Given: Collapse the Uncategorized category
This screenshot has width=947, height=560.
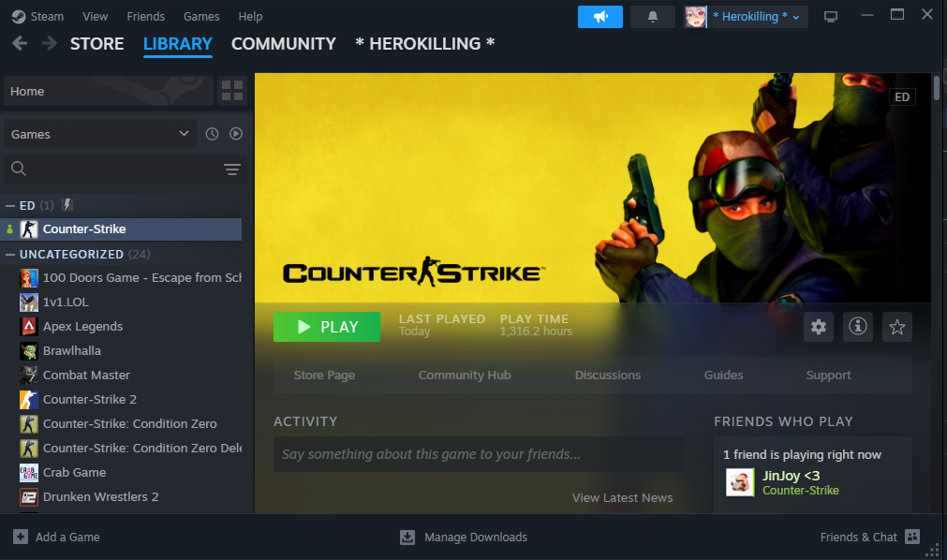Looking at the screenshot, I should [10, 254].
